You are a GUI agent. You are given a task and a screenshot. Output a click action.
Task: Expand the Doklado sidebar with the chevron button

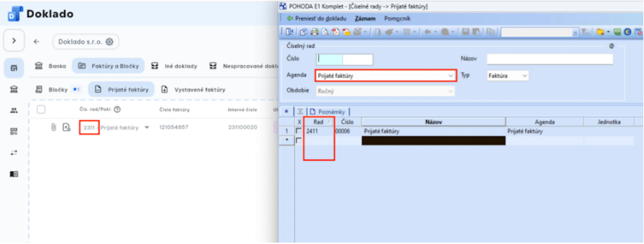(14, 41)
